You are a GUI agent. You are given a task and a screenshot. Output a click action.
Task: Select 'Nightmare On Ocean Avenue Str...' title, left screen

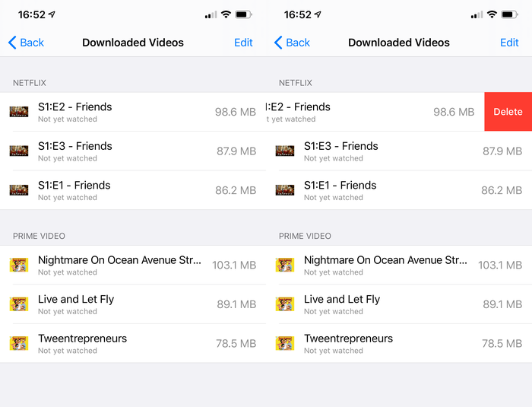[x=119, y=260]
